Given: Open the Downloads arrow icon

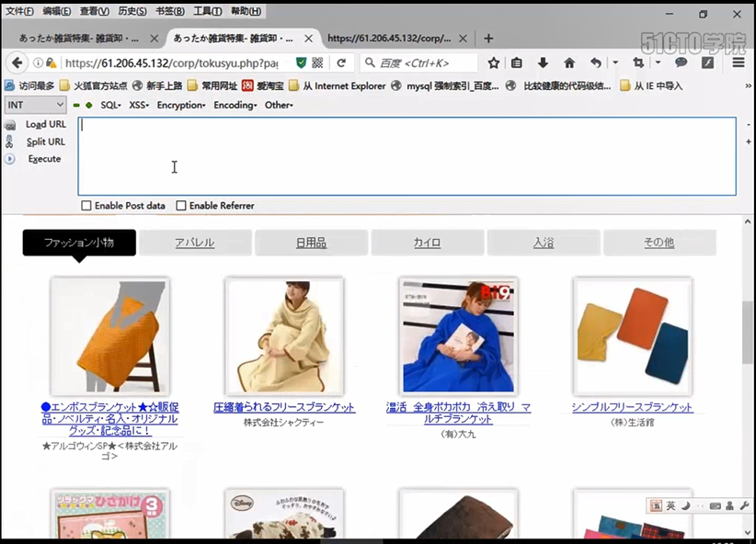Looking at the screenshot, I should point(543,64).
